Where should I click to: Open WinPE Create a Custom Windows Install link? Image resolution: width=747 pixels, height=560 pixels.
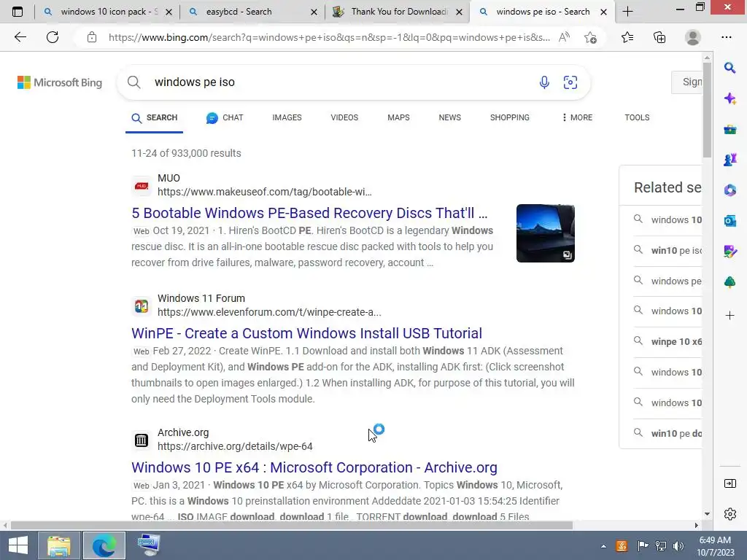click(307, 333)
